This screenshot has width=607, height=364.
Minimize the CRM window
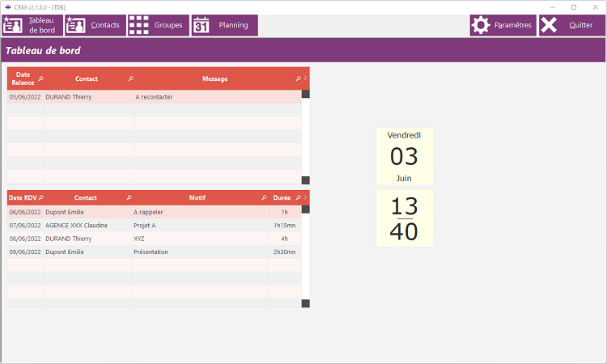(553, 7)
